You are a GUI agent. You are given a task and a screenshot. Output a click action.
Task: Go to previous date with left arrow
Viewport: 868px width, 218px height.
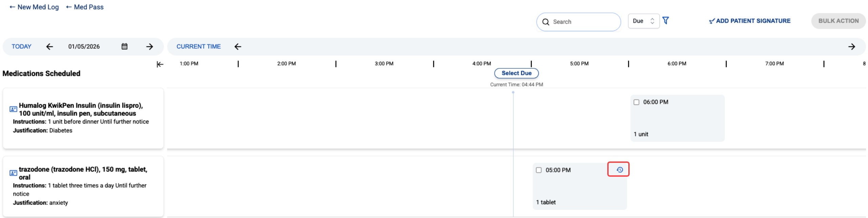coord(50,46)
